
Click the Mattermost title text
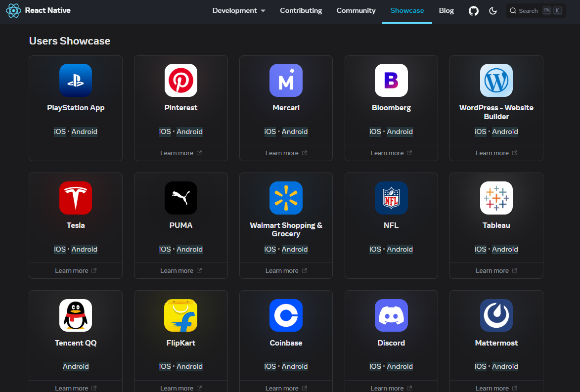point(496,343)
